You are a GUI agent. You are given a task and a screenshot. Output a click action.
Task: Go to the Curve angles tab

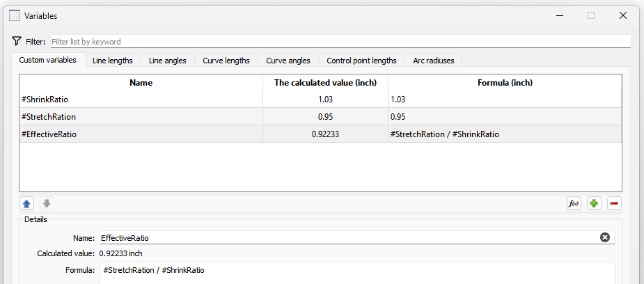(288, 61)
